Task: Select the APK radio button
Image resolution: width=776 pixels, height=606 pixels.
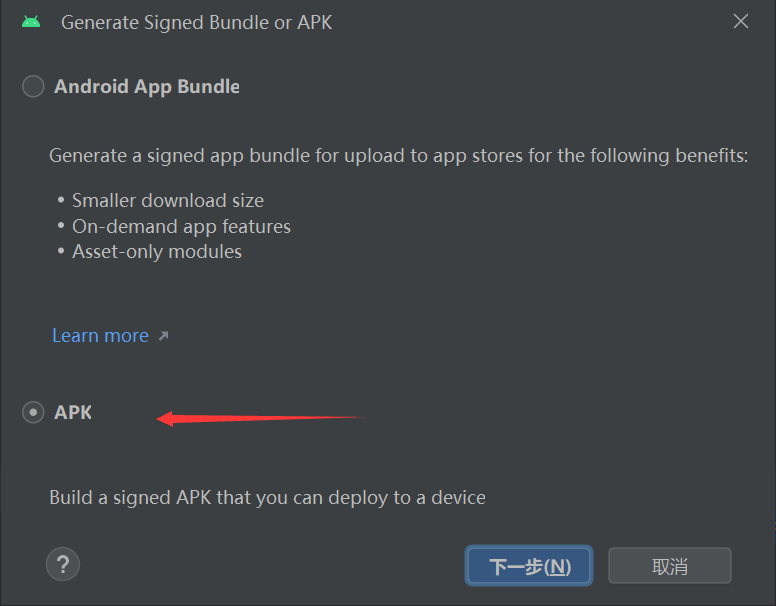Action: pos(33,412)
